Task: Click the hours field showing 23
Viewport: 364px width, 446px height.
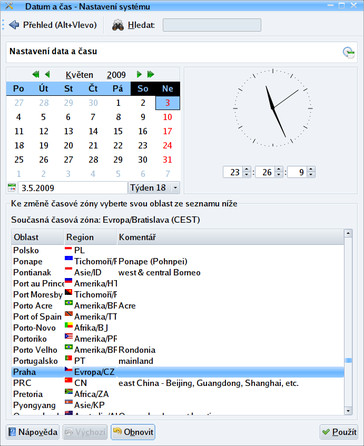Action: tap(234, 172)
